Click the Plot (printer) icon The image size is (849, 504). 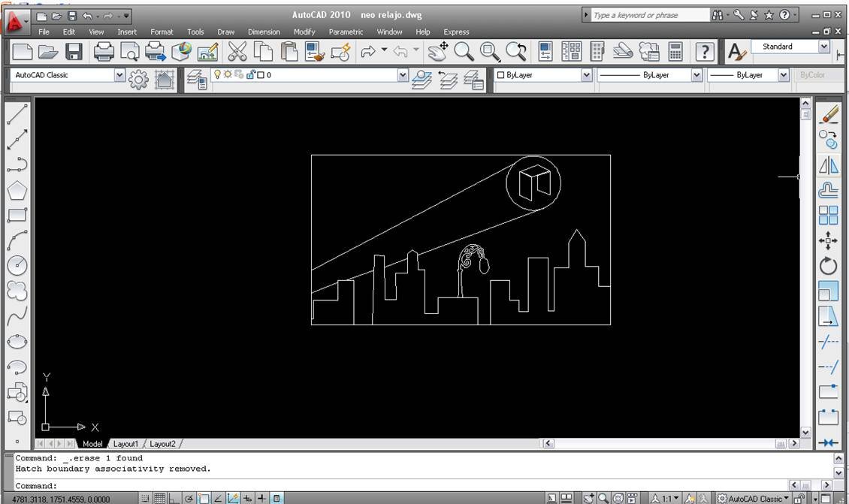[104, 51]
